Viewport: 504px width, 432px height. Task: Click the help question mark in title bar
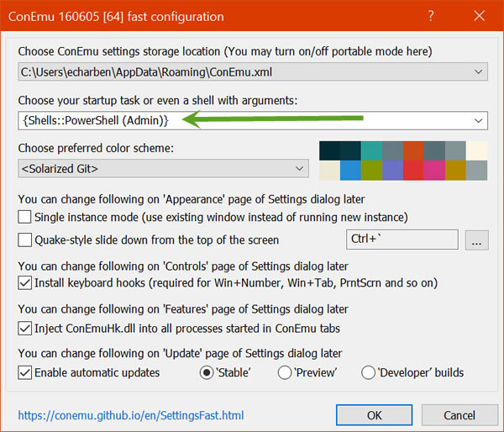click(x=431, y=15)
